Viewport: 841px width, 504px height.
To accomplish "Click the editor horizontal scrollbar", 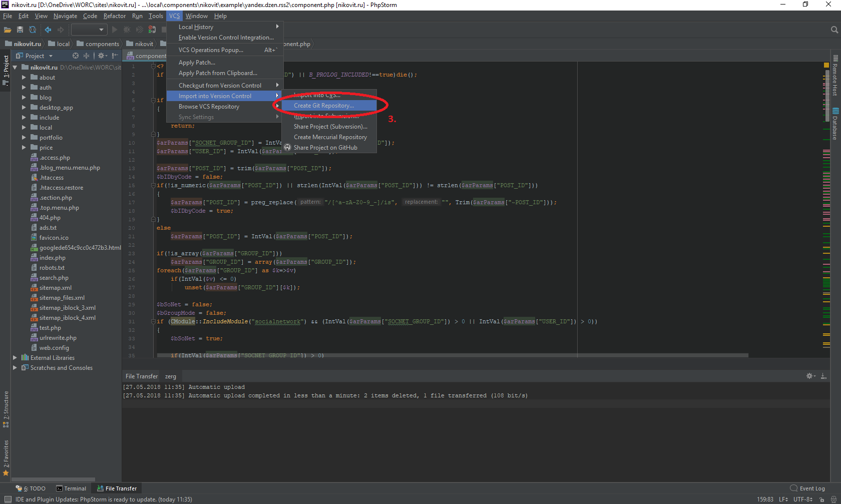I will click(453, 355).
